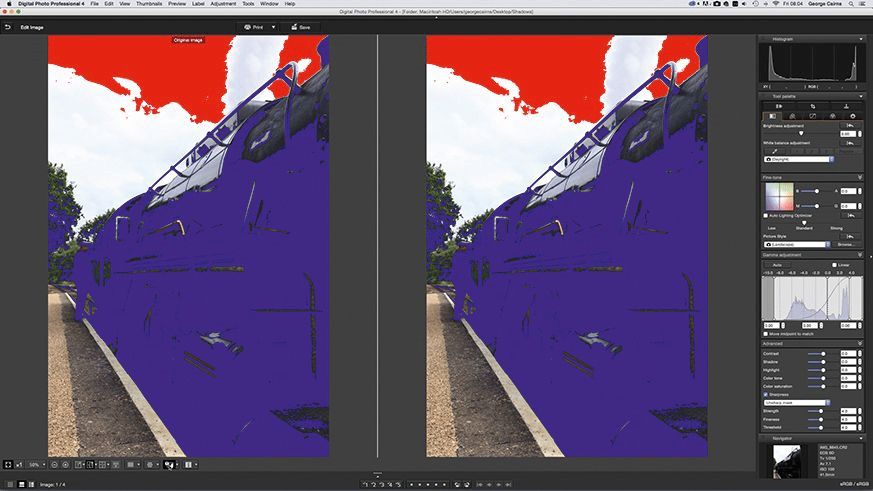The image size is (873, 491).
Task: Click the fit-to-window icon in bottom toolbar
Action: point(8,464)
